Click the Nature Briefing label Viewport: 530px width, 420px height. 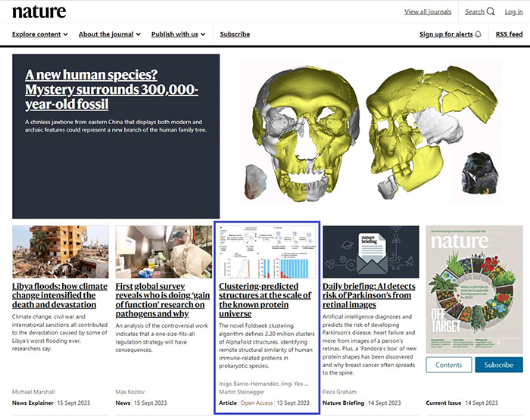(343, 403)
